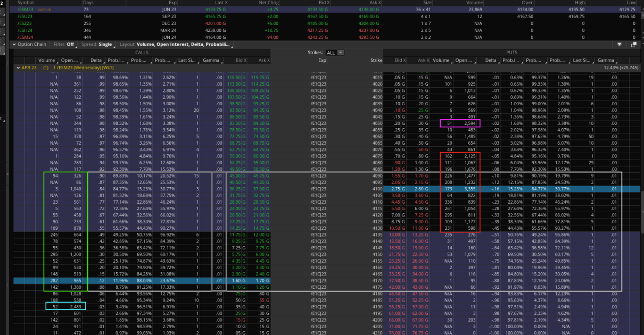Click the 23,869 volume cell of /ESM23
The image size is (644, 335).
point(474,10)
